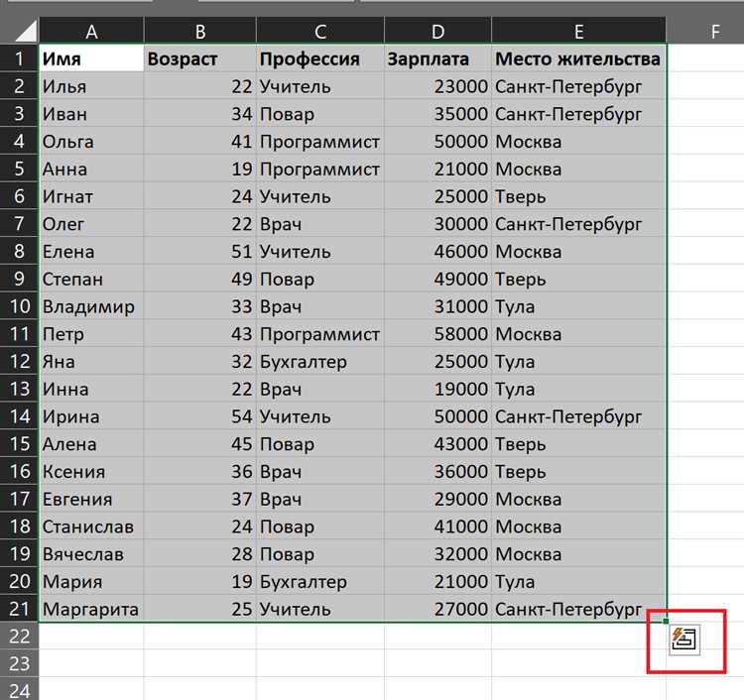
Task: Select row 22 header
Action: click(x=19, y=636)
